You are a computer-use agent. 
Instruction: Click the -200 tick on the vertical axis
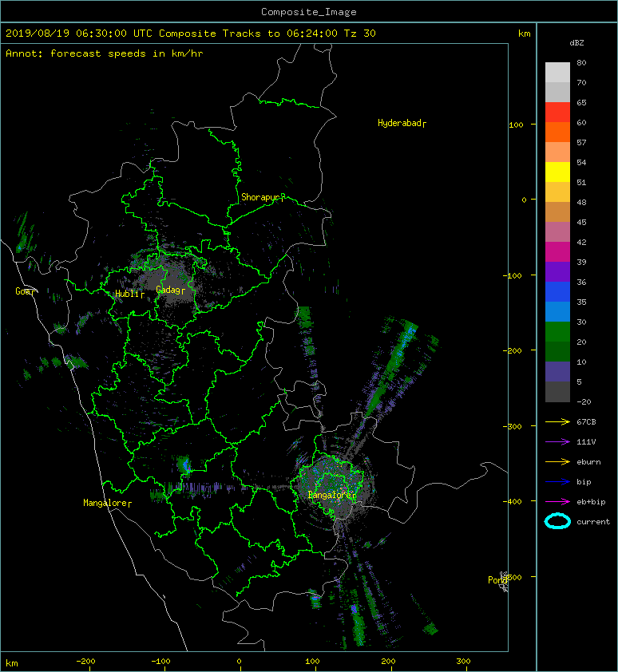513,350
